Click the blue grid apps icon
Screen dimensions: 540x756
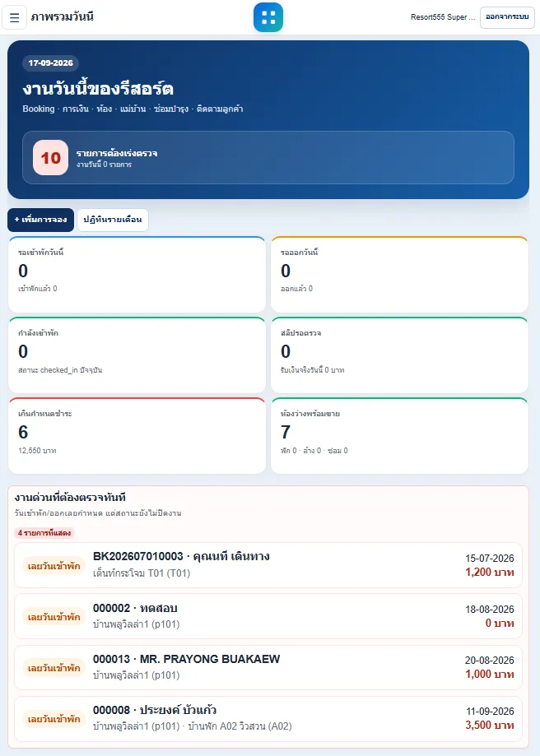(268, 17)
